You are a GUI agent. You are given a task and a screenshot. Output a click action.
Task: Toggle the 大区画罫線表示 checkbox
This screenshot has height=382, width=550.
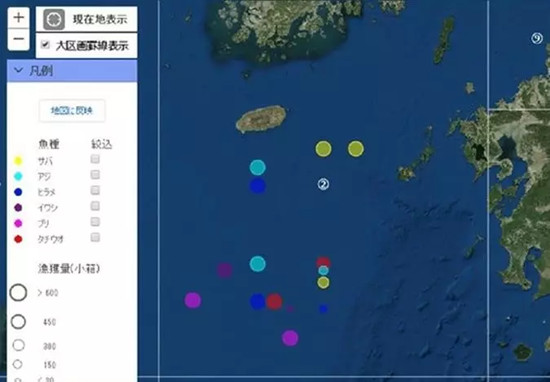pos(45,45)
